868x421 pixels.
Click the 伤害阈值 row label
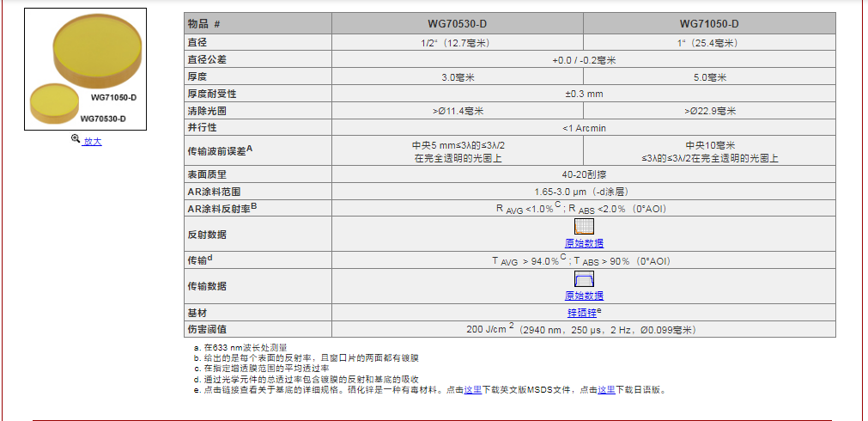(207, 329)
